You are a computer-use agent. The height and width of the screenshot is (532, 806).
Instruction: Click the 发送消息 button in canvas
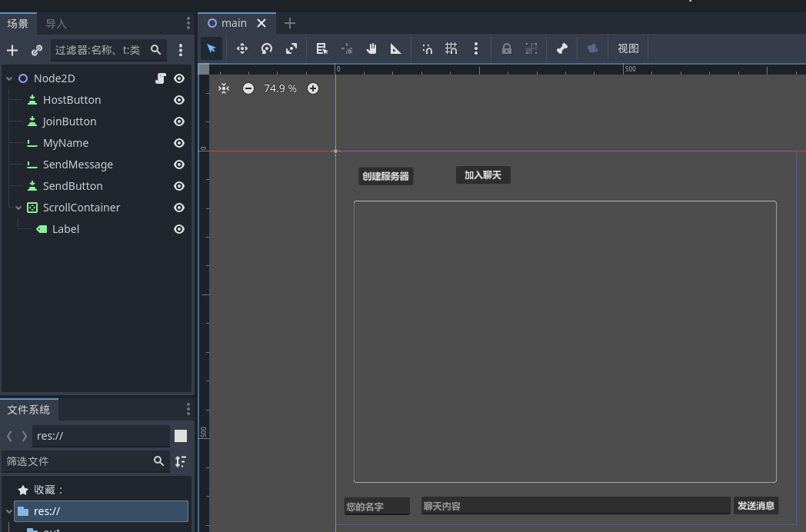[x=755, y=506]
